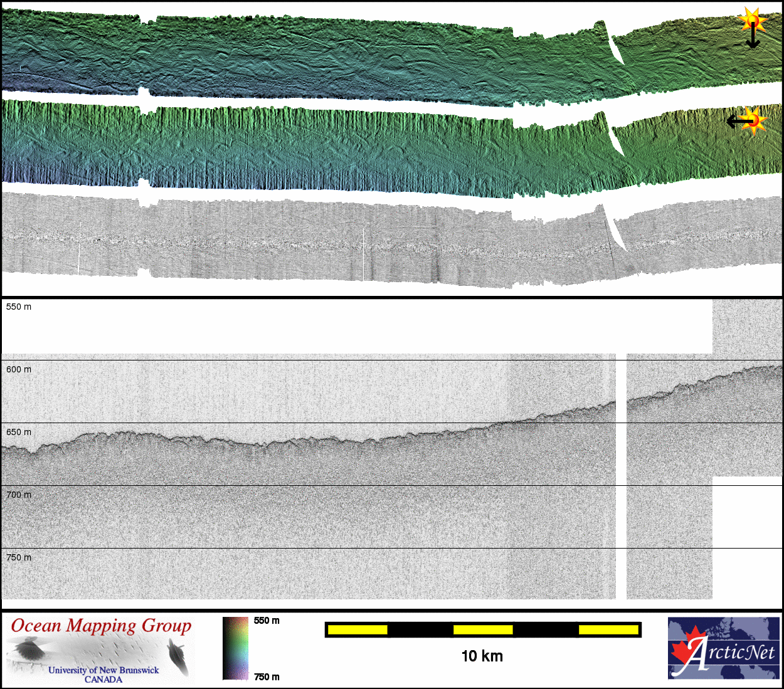
Task: Click the sun icon with downward arrow
Action: tap(752, 23)
